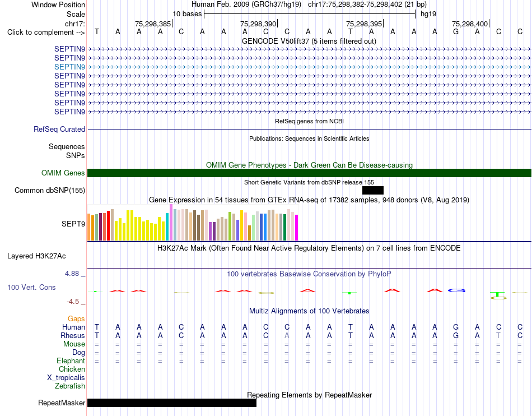This screenshot has height=416, width=532.
Task: Click the light-blue highlighted SEPTIN9 transcript label
Action: point(69,67)
